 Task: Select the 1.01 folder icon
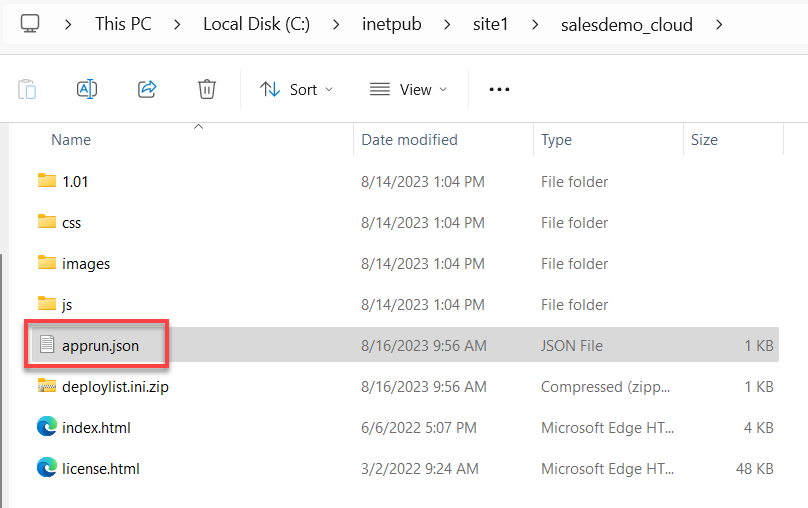coord(47,181)
